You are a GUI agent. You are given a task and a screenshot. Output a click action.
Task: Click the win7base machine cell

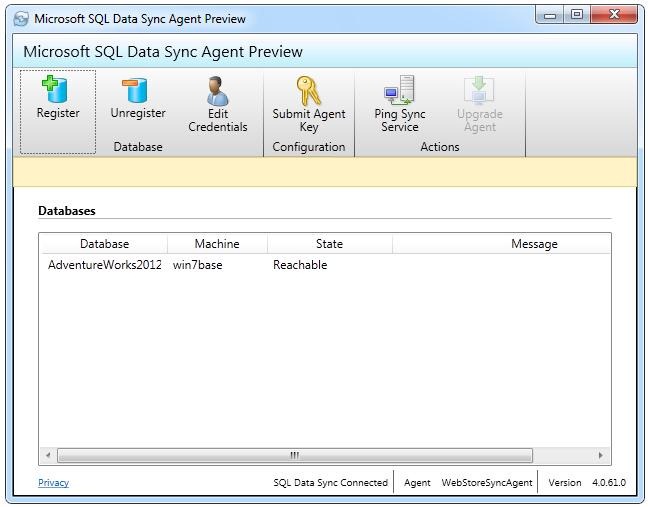198,265
